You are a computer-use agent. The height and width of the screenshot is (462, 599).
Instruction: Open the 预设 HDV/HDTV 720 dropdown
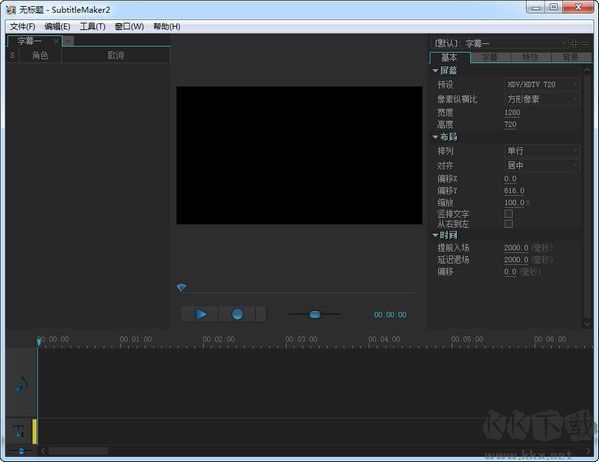(x=542, y=84)
